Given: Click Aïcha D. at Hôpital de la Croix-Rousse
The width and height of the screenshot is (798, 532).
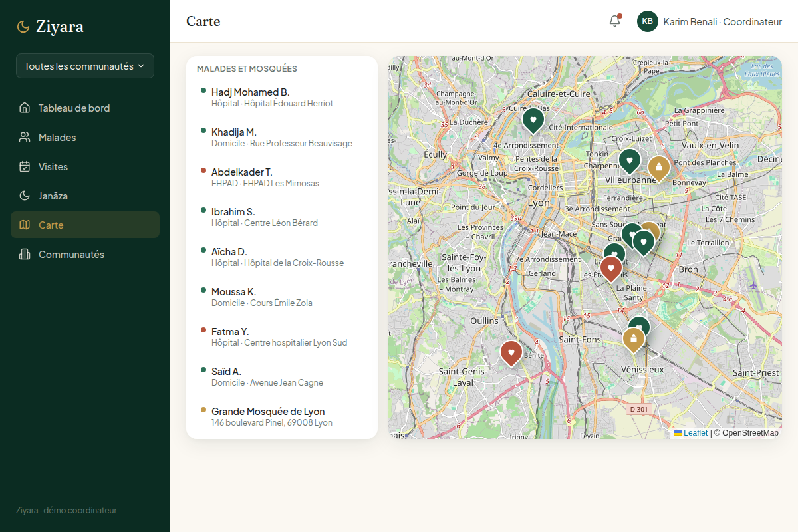Looking at the screenshot, I should pos(282,257).
